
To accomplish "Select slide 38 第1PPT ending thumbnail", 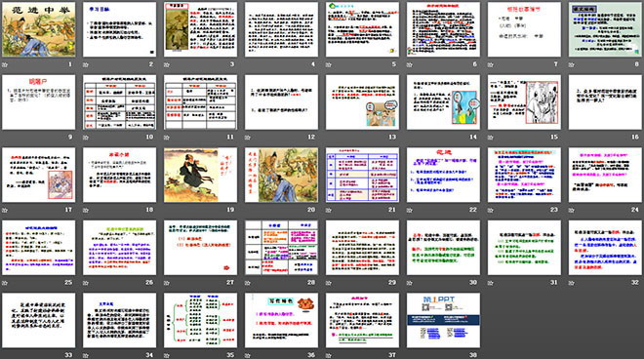I will tap(443, 320).
